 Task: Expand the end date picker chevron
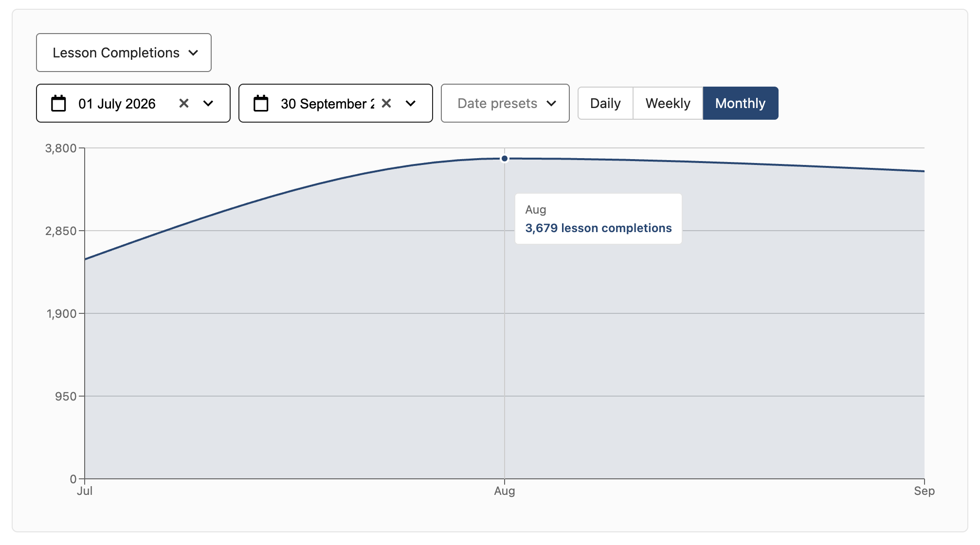pos(411,103)
